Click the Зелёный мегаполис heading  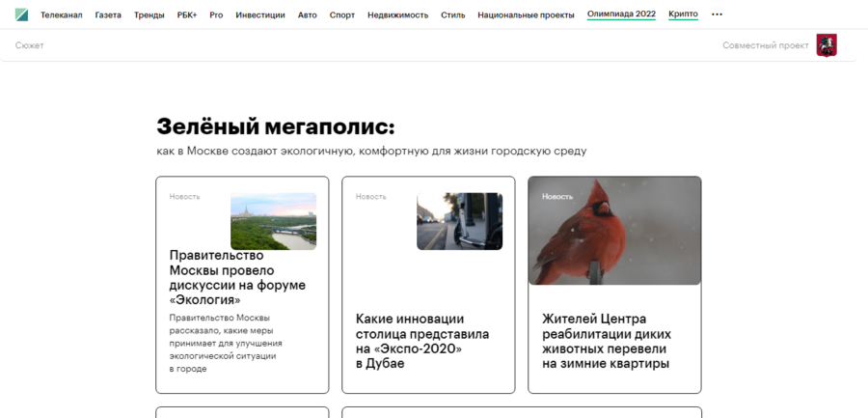coord(276,127)
